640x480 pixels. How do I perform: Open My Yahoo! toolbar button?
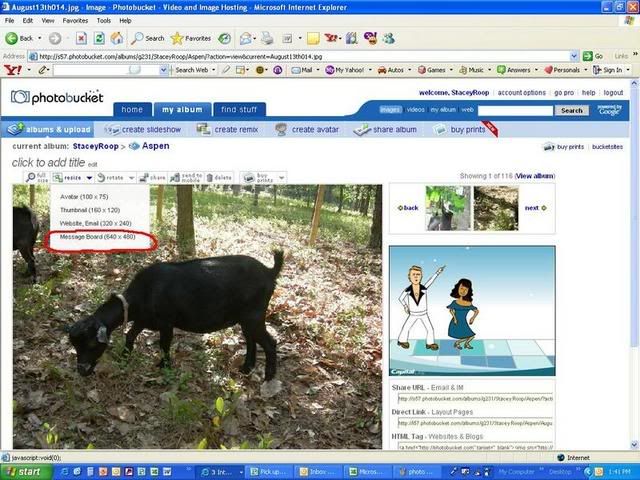[x=345, y=70]
